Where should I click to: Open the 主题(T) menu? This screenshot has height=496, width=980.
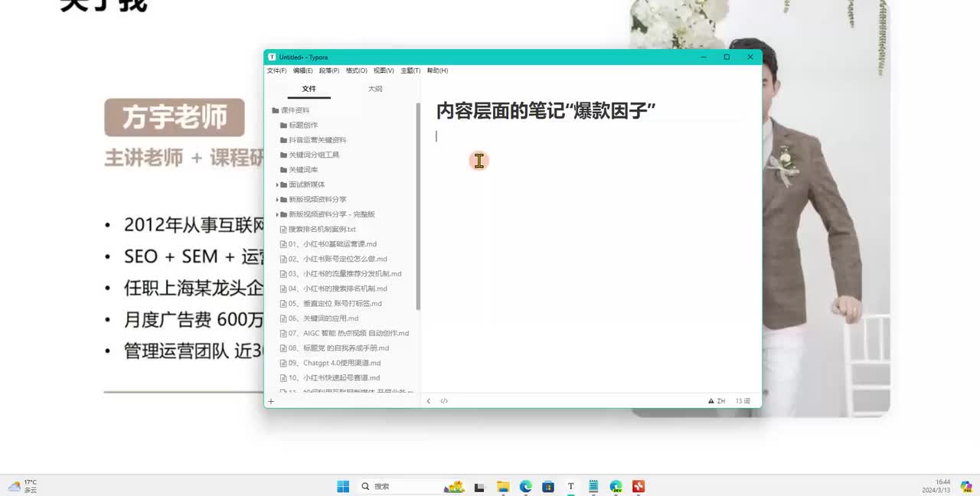(x=410, y=70)
